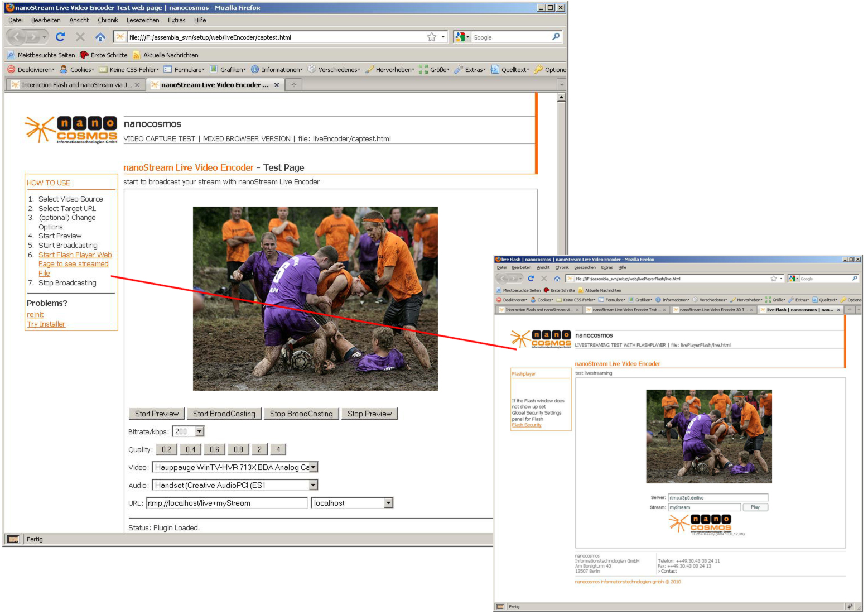Click the page Reload icon
This screenshot has height=614, width=868.
tap(60, 37)
